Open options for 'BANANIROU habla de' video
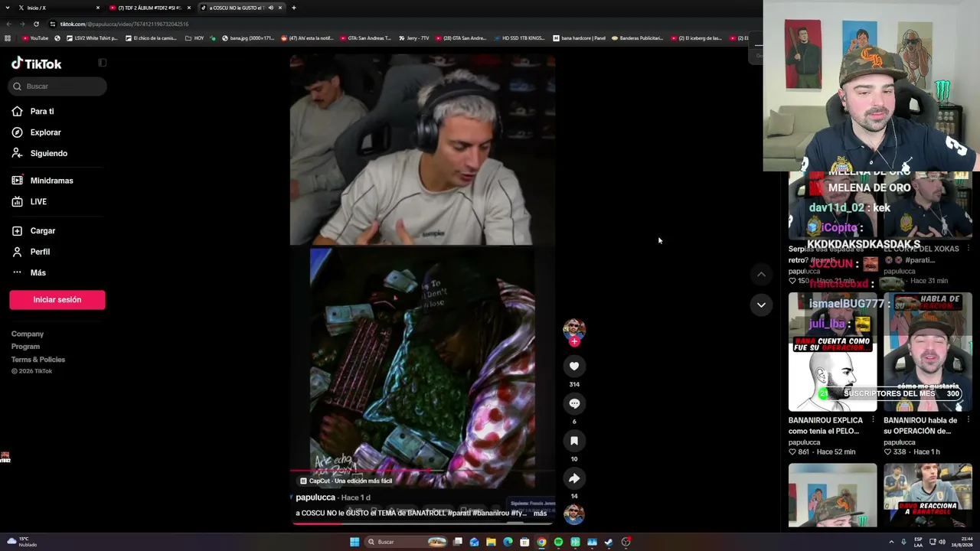 tap(968, 420)
